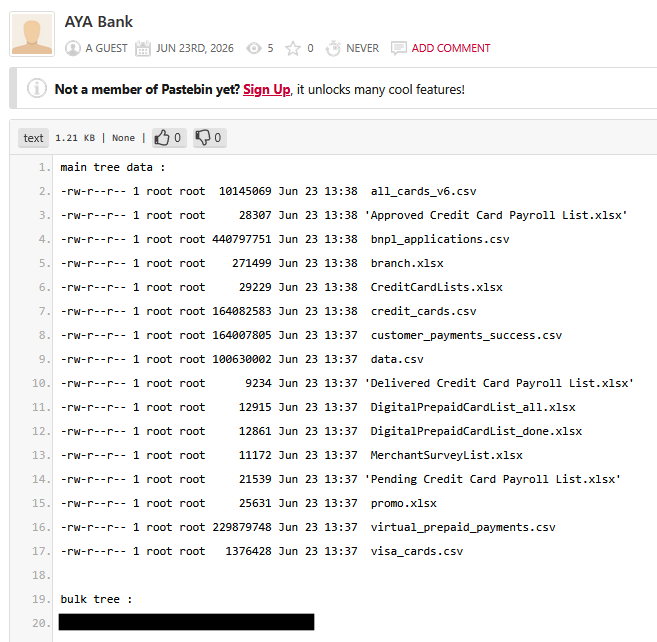Select the MerchantSurveyList.xlsx line
The width and height of the screenshot is (657, 642).
(x=292, y=455)
